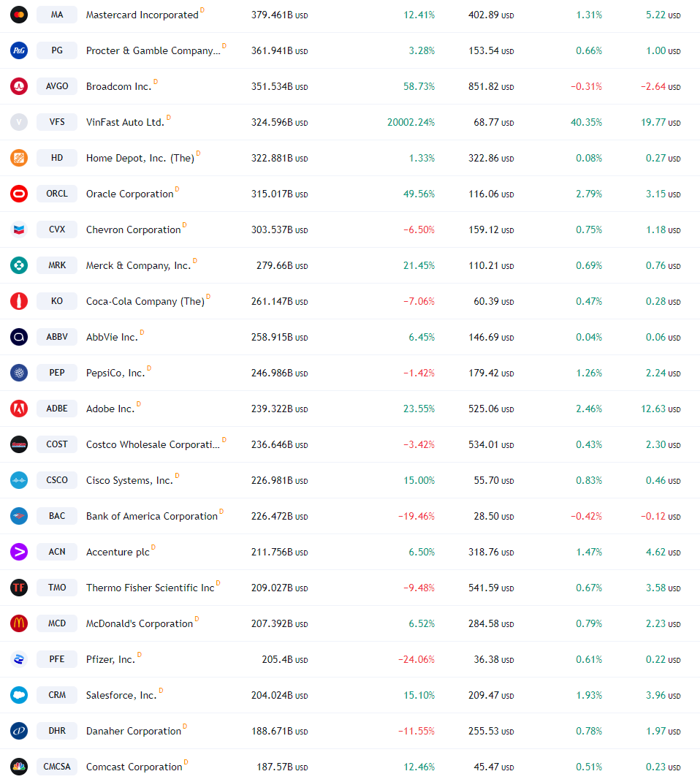The width and height of the screenshot is (700, 782).
Task: Select the MRK ticker badge
Action: pyautogui.click(x=57, y=265)
